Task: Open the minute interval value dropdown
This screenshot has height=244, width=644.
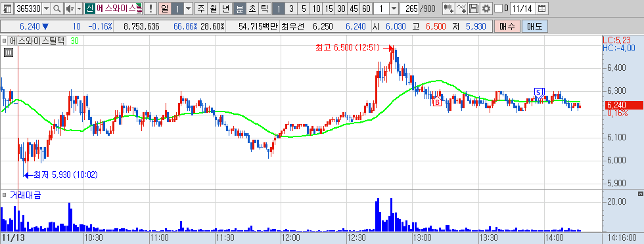Action: [x=394, y=9]
